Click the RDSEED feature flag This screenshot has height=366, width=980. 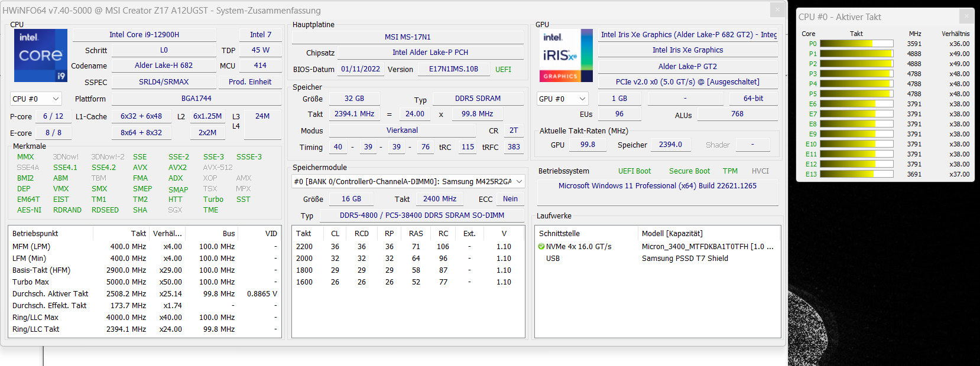105,210
